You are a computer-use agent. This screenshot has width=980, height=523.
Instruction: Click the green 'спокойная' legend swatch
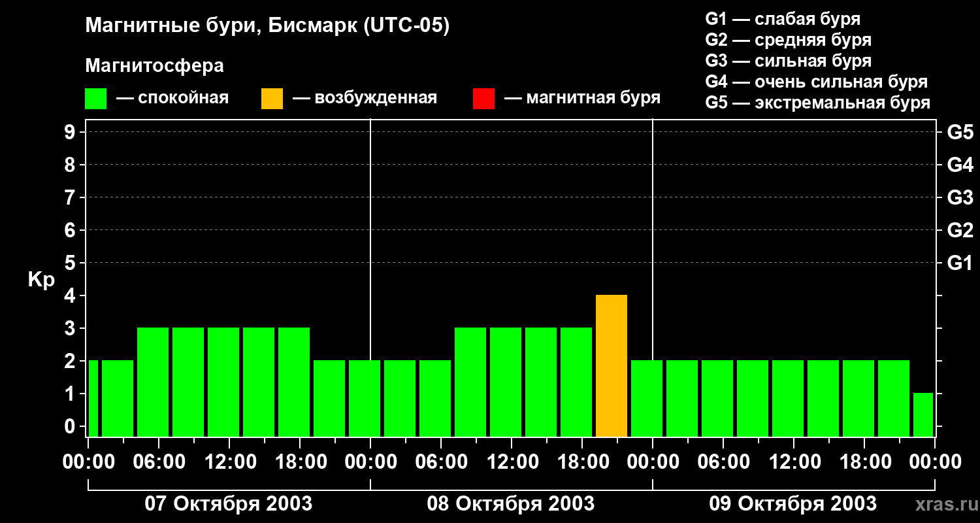point(95,99)
